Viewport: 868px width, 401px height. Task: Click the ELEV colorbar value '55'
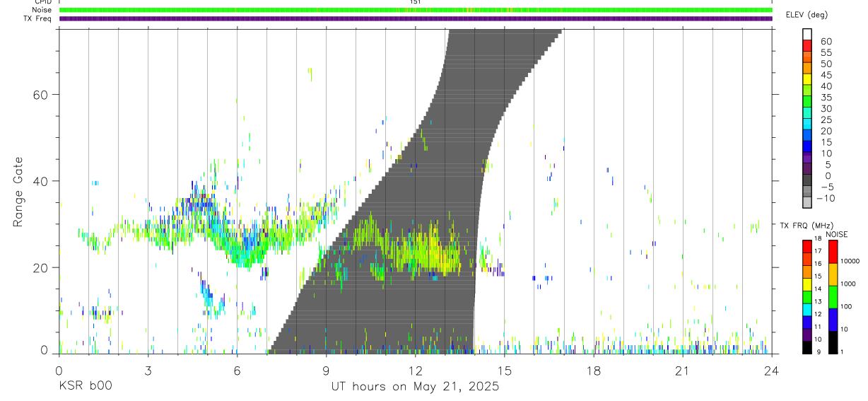(826, 53)
